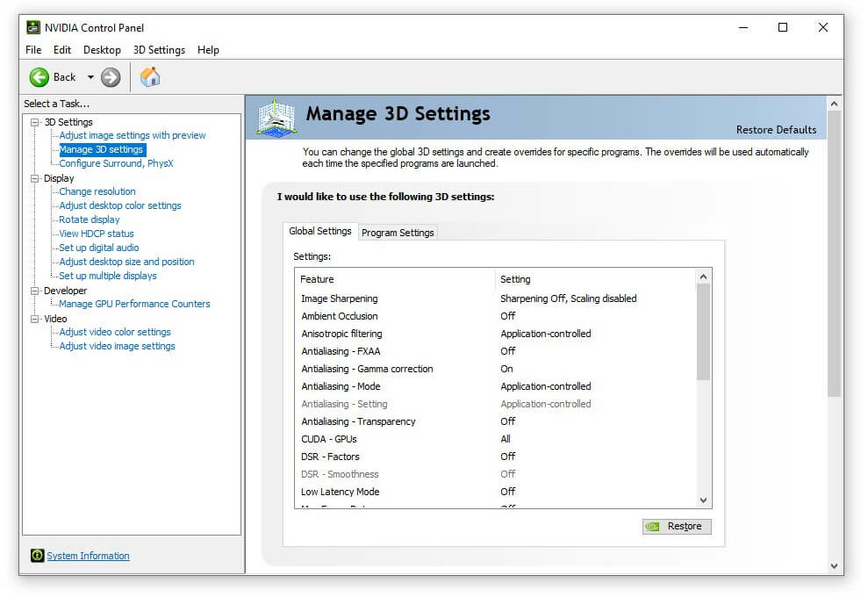Click the NVIDIA Control Panel title bar icon
This screenshot has height=597, width=868.
pyautogui.click(x=33, y=27)
